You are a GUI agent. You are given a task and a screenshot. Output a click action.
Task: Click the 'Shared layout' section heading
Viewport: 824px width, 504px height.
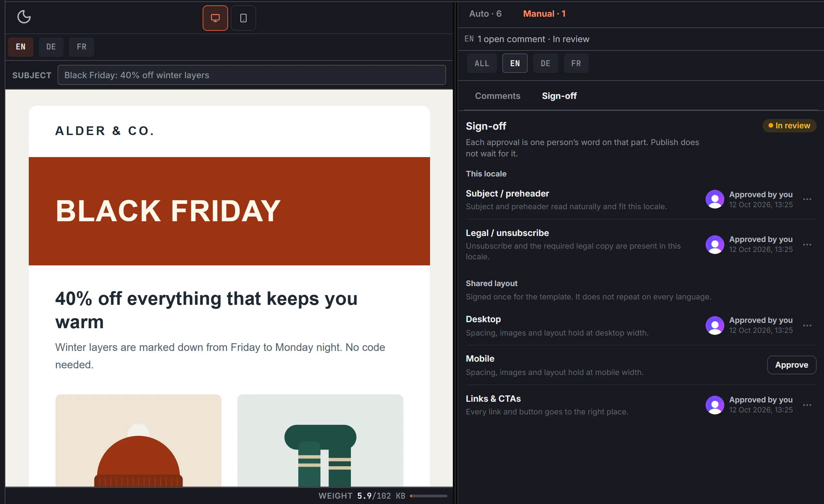(492, 283)
